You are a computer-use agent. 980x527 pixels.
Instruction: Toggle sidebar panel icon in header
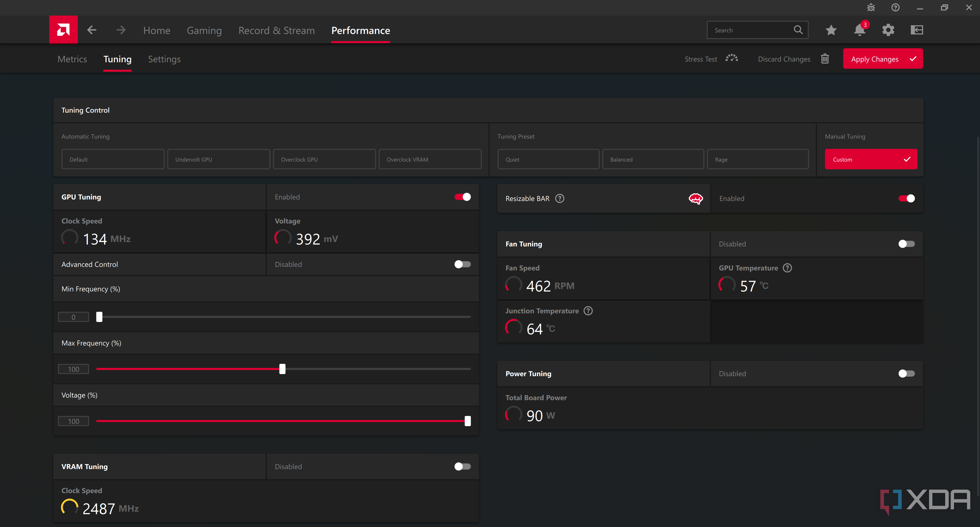click(917, 30)
